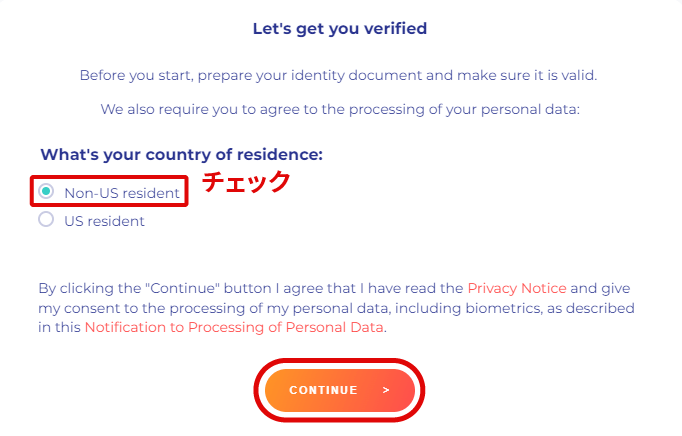Select the Non-US resident radio button

[46, 192]
